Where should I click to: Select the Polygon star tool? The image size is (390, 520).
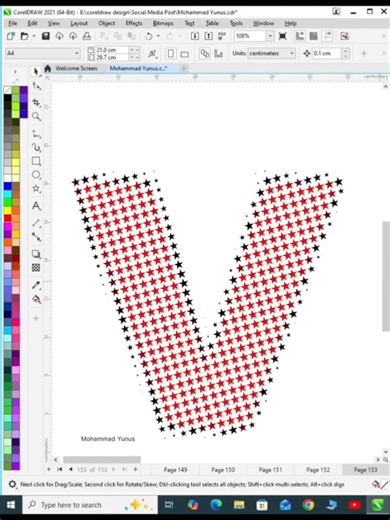point(36,189)
